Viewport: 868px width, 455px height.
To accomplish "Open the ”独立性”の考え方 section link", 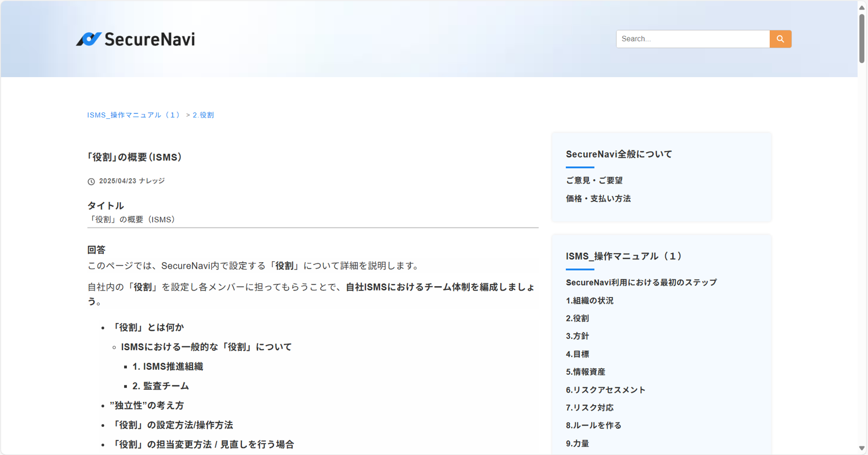I will coord(147,406).
